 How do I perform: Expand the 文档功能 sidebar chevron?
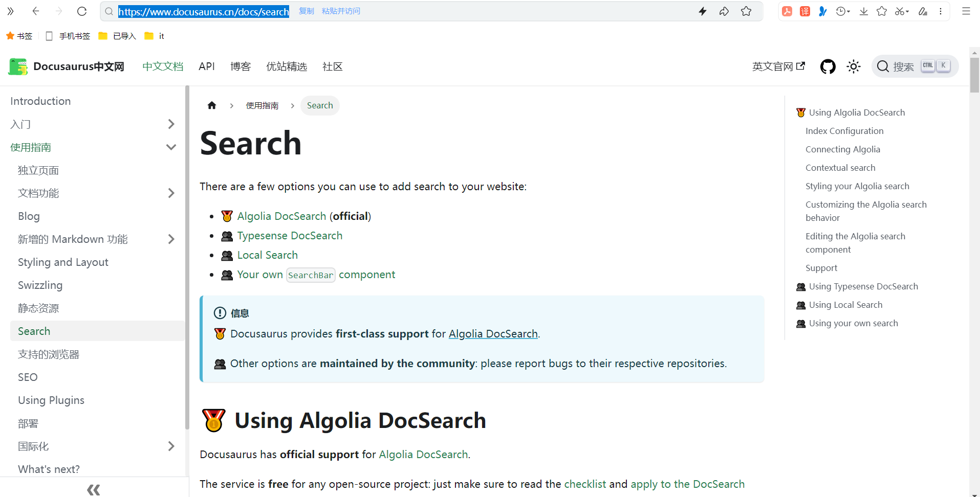[171, 193]
